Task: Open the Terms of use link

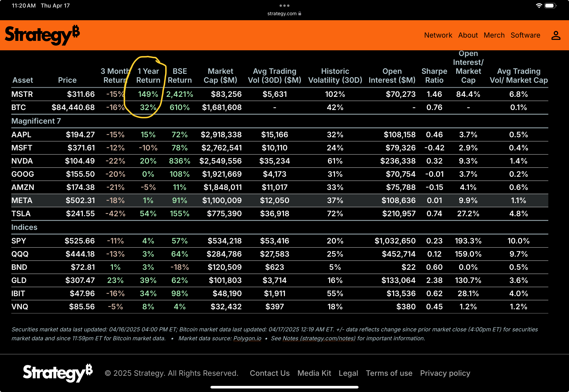Action: tap(389, 373)
